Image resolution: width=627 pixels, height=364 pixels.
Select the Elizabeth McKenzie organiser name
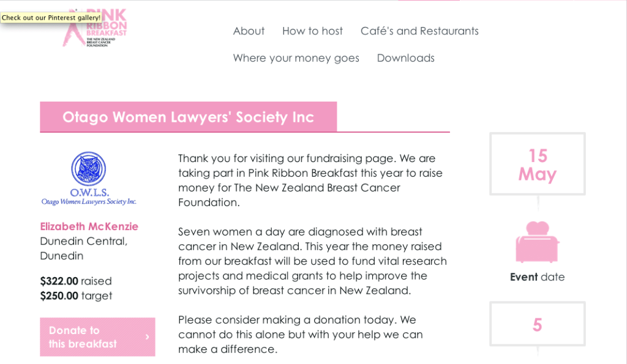tap(89, 226)
